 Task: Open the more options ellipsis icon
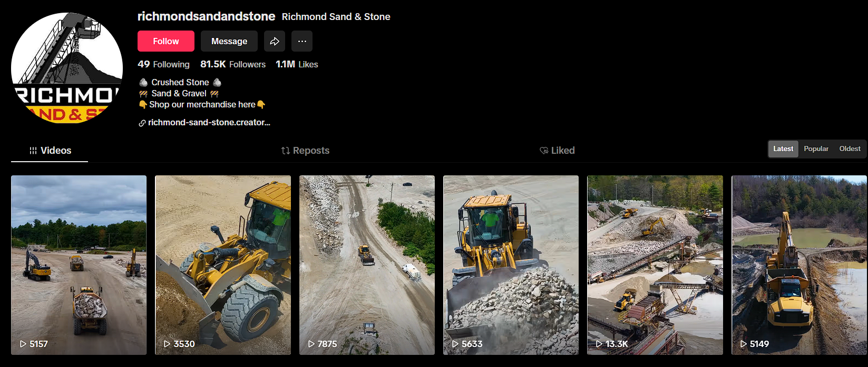pyautogui.click(x=301, y=41)
